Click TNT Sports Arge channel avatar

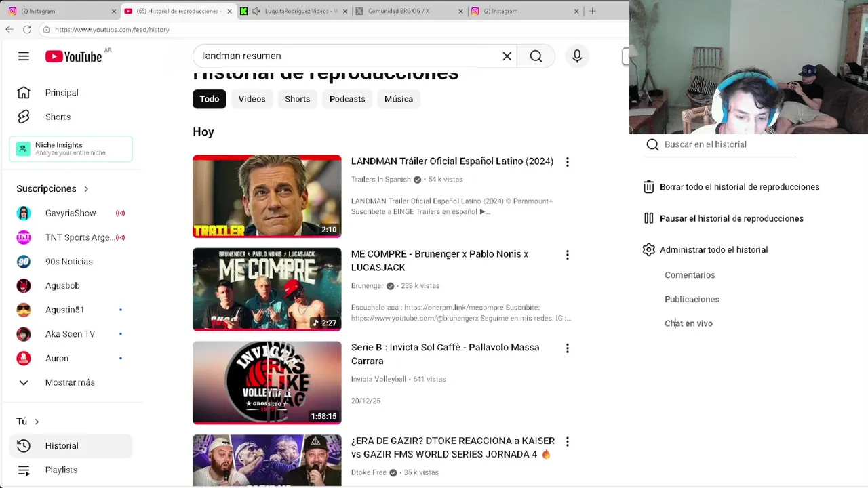coord(24,237)
